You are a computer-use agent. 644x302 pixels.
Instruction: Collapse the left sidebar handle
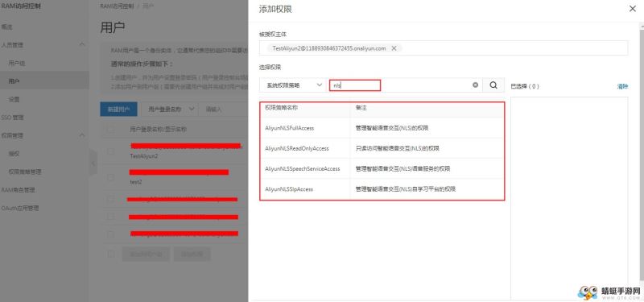tap(93, 163)
